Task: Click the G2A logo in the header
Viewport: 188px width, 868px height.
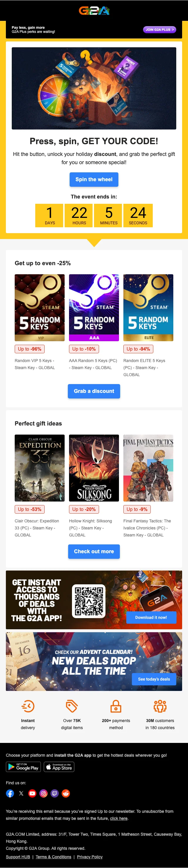Action: (94, 11)
